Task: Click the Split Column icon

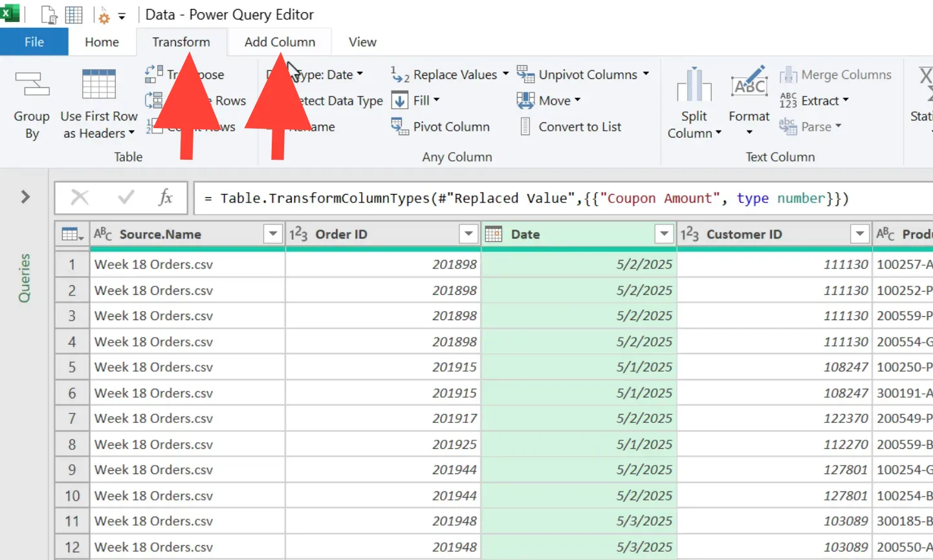Action: [694, 85]
